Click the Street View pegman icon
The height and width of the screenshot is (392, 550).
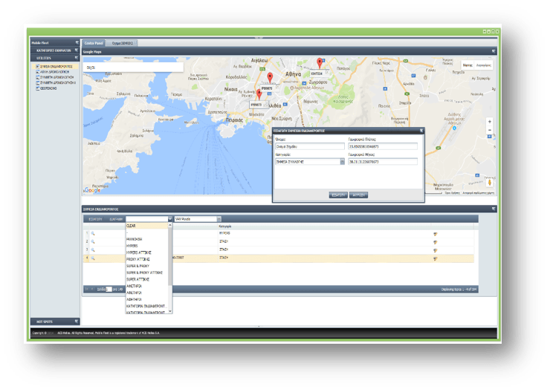pyautogui.click(x=490, y=183)
